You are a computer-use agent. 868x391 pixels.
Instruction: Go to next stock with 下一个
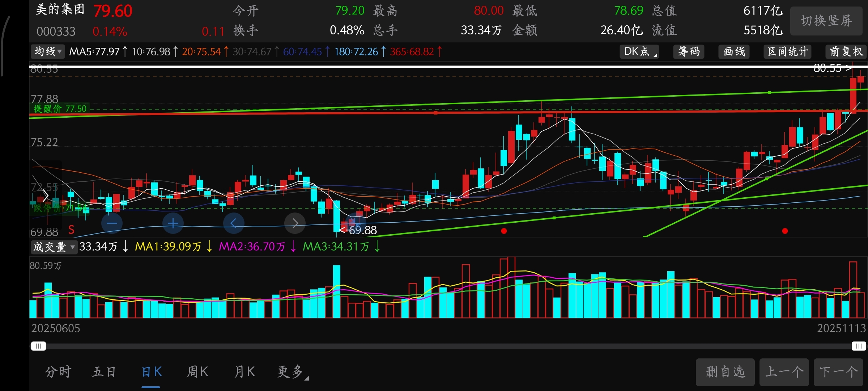tap(838, 372)
